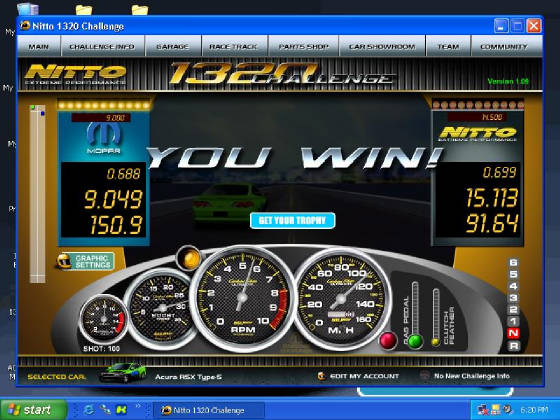Click the MPH speedometer gauge
The image size is (560, 420).
tap(341, 299)
